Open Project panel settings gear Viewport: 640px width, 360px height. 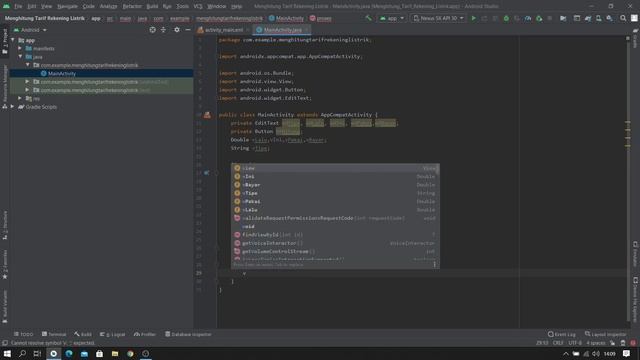177,30
